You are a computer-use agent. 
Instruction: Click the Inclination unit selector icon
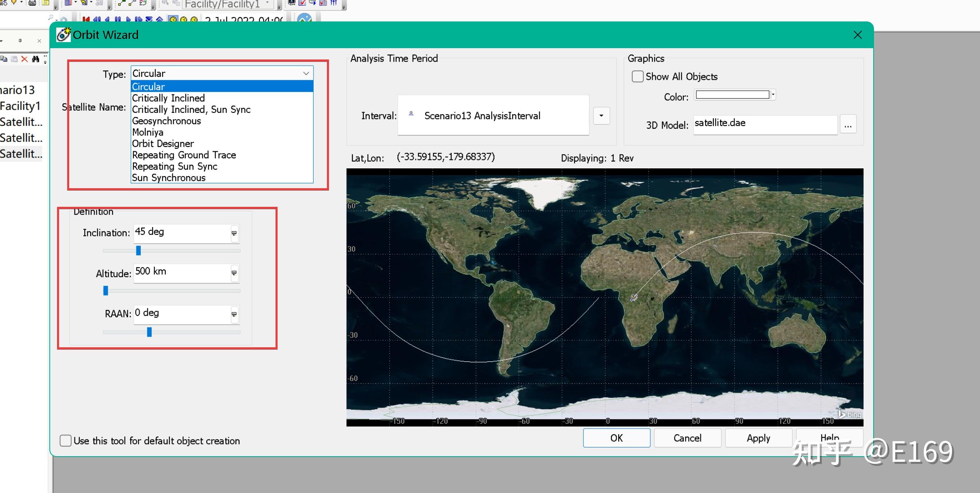pos(234,233)
